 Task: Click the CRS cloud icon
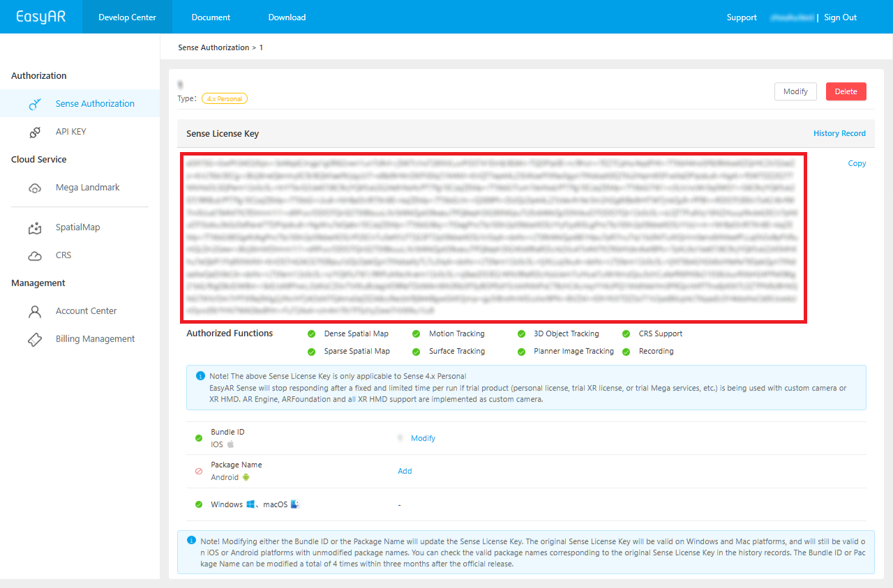(35, 256)
